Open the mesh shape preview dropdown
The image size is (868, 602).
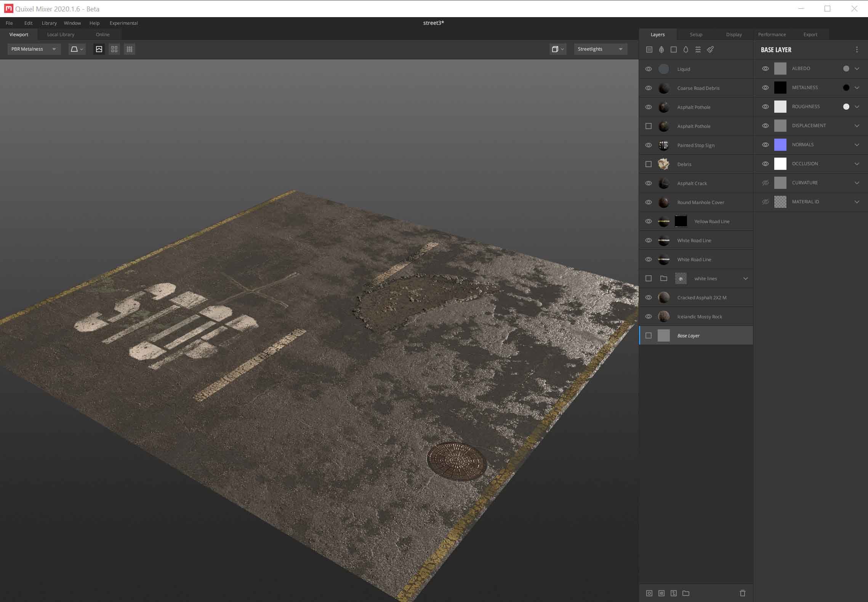[x=77, y=49]
